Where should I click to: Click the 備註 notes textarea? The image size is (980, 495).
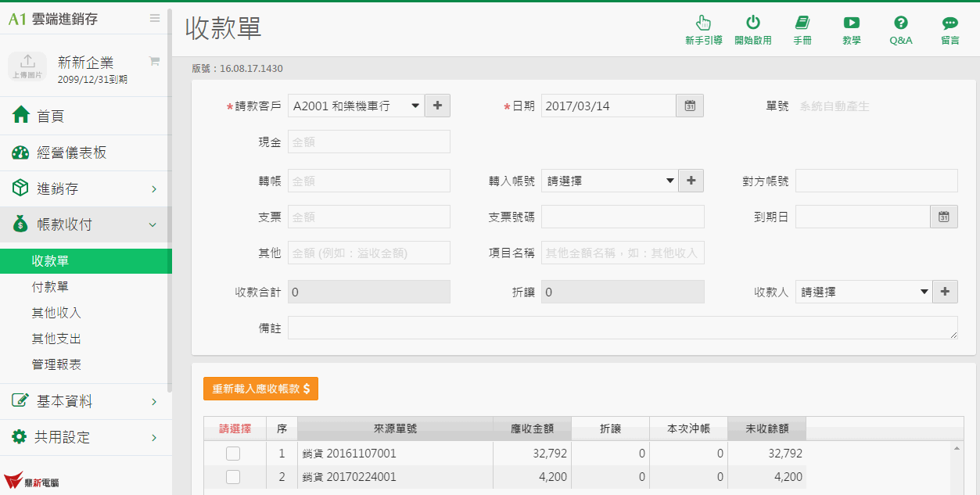623,328
